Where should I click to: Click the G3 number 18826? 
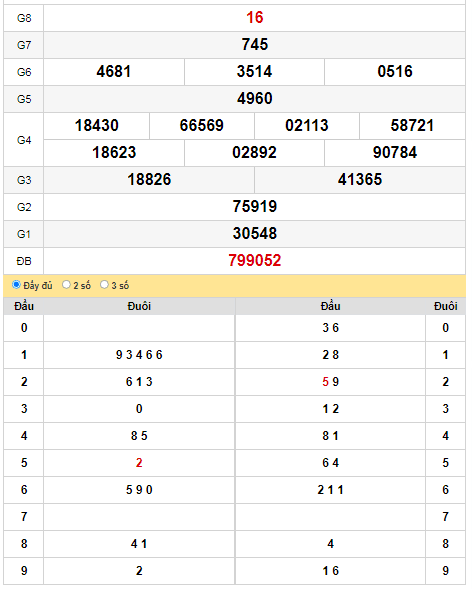point(149,180)
